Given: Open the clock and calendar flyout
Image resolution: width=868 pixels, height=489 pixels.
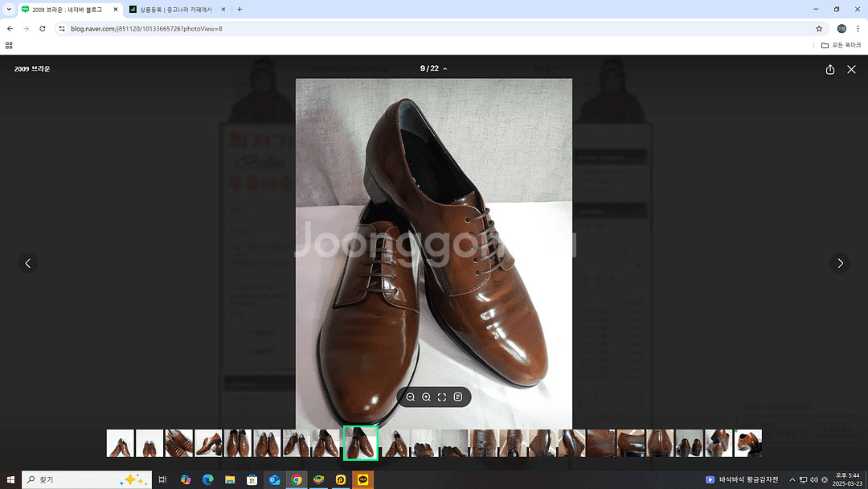Looking at the screenshot, I should coord(848,479).
